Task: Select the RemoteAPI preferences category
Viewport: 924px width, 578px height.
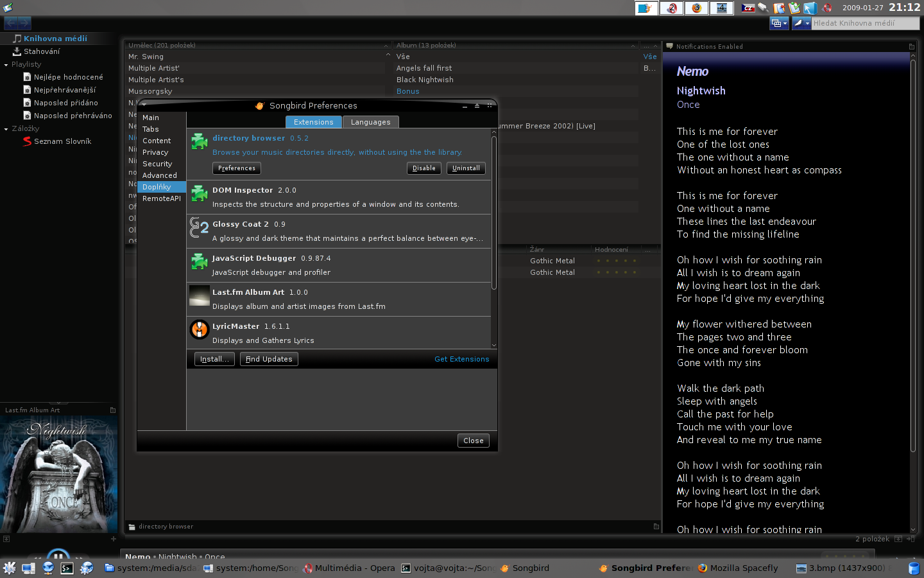Action: point(162,198)
